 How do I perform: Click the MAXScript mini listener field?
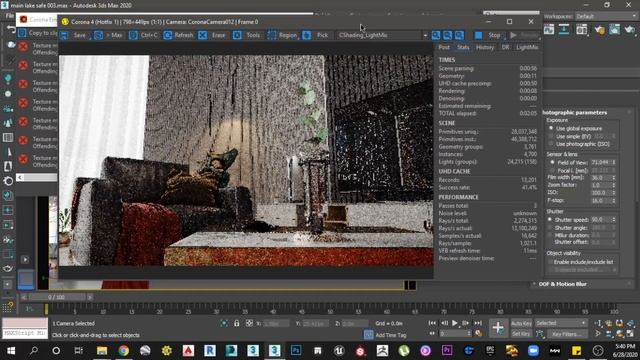[x=25, y=333]
